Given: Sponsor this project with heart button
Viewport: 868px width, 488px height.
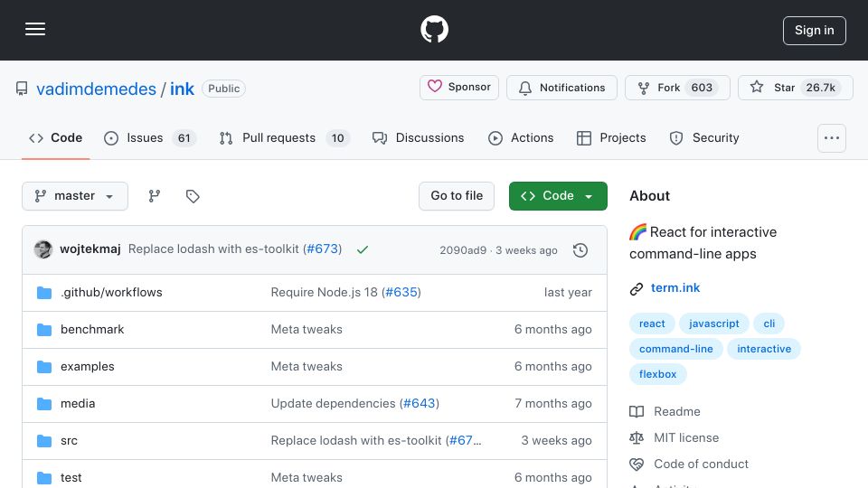Looking at the screenshot, I should (459, 88).
